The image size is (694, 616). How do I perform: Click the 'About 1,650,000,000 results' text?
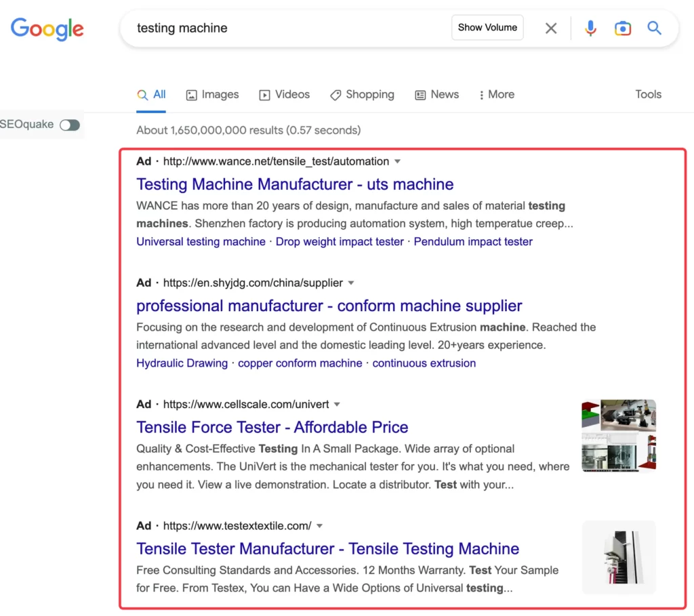click(248, 131)
